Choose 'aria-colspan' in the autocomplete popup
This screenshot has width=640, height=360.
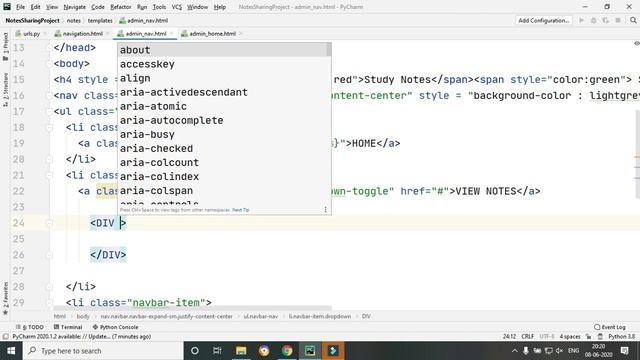[x=224, y=191]
